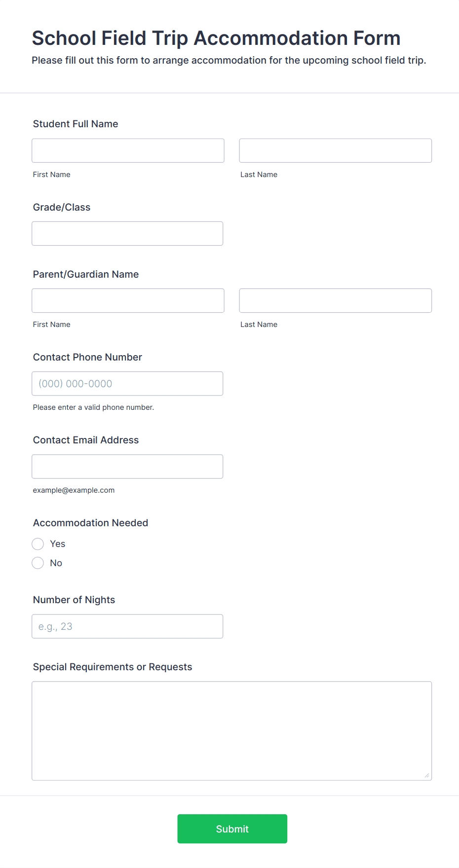This screenshot has height=868, width=459.
Task: Click the "Student Full Name" label
Action: pos(76,124)
